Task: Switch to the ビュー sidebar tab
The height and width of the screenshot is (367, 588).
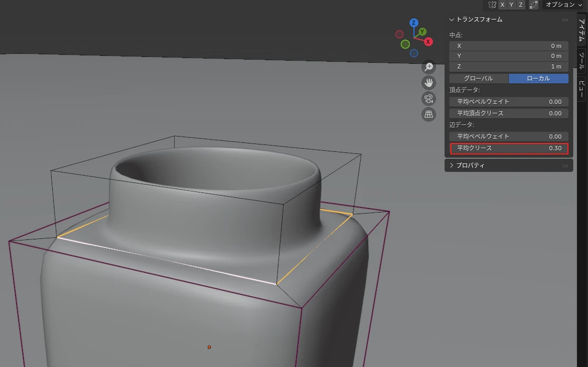Action: [582, 89]
